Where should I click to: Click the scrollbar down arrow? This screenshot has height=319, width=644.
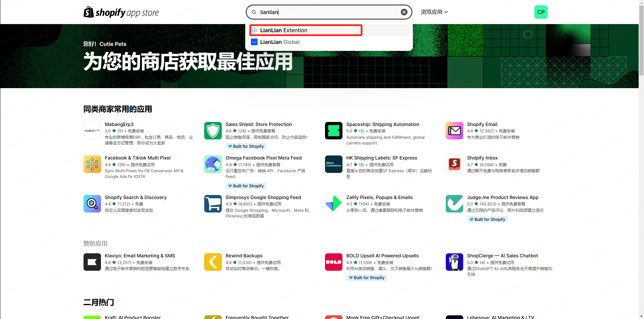coord(641,317)
